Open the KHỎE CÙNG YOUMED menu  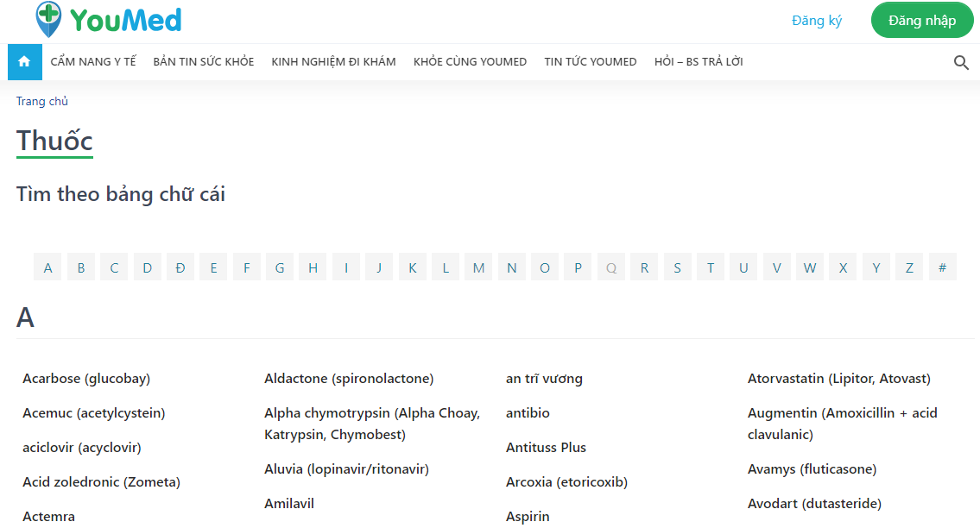(470, 62)
